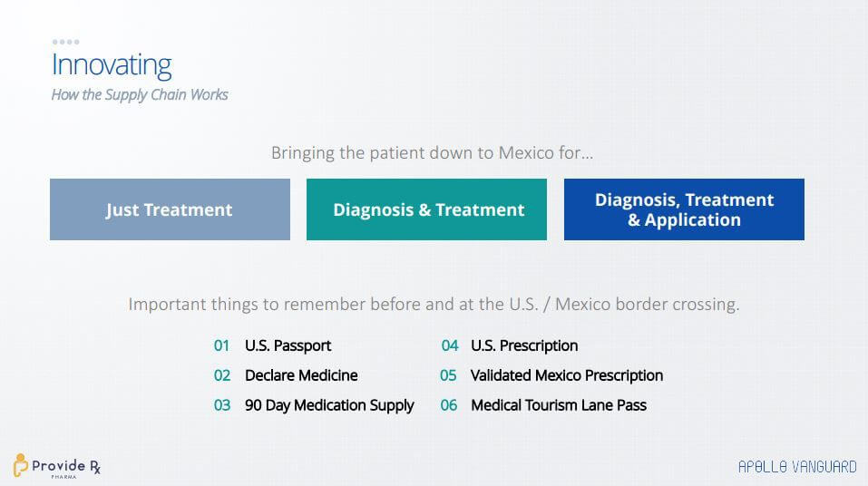Select the Just Treatment box

[x=170, y=209]
